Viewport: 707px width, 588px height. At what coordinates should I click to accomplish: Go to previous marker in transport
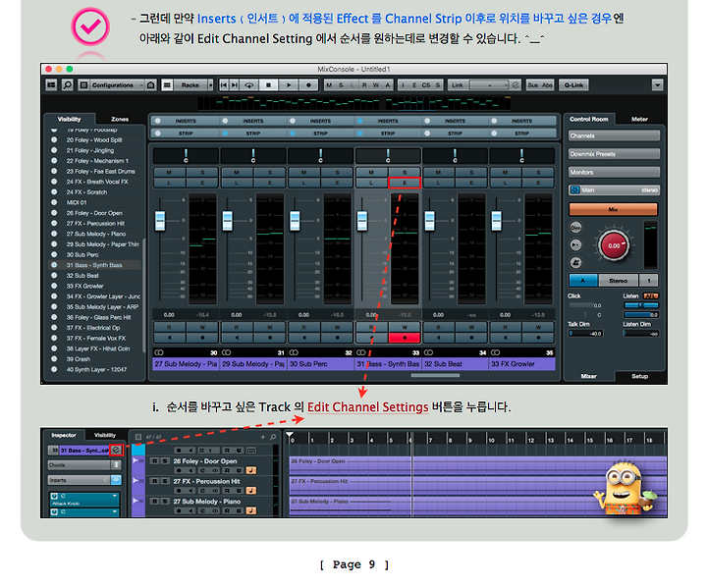pyautogui.click(x=224, y=84)
